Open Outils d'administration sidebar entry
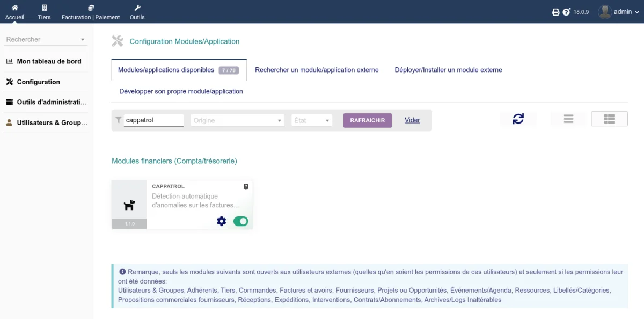The height and width of the screenshot is (319, 644). click(52, 102)
